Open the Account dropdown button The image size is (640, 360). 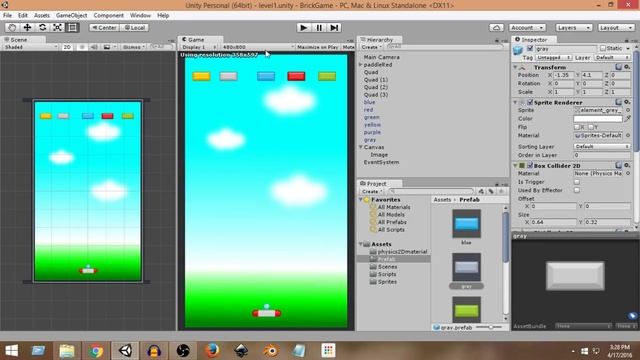(x=527, y=27)
